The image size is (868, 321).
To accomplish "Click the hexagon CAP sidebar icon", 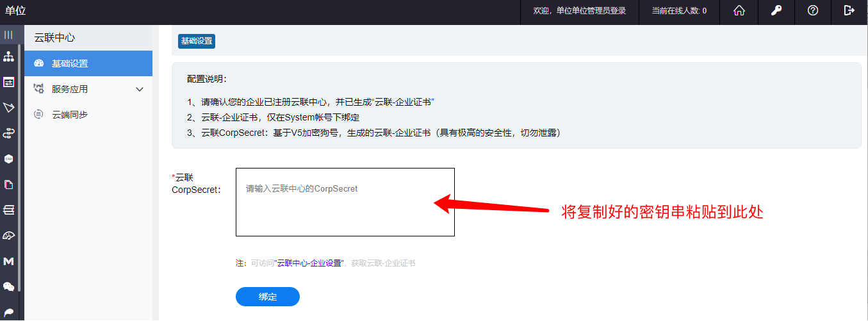I will pos(8,158).
